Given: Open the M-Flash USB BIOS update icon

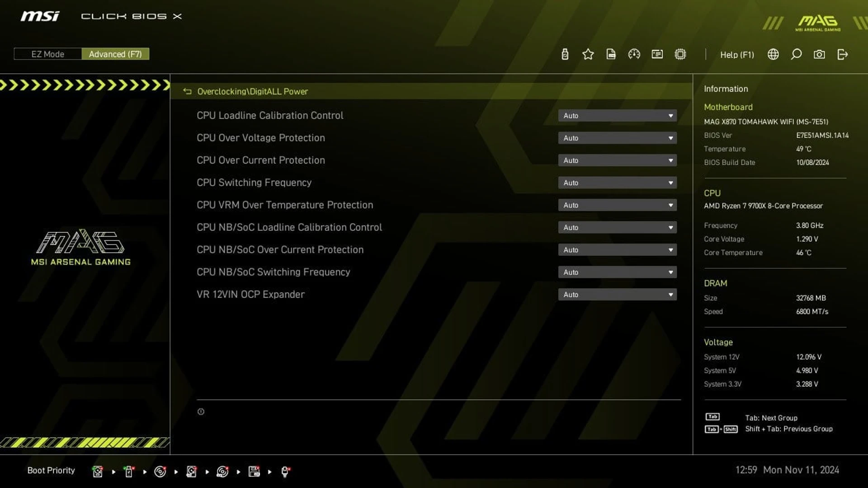Looking at the screenshot, I should pos(565,54).
